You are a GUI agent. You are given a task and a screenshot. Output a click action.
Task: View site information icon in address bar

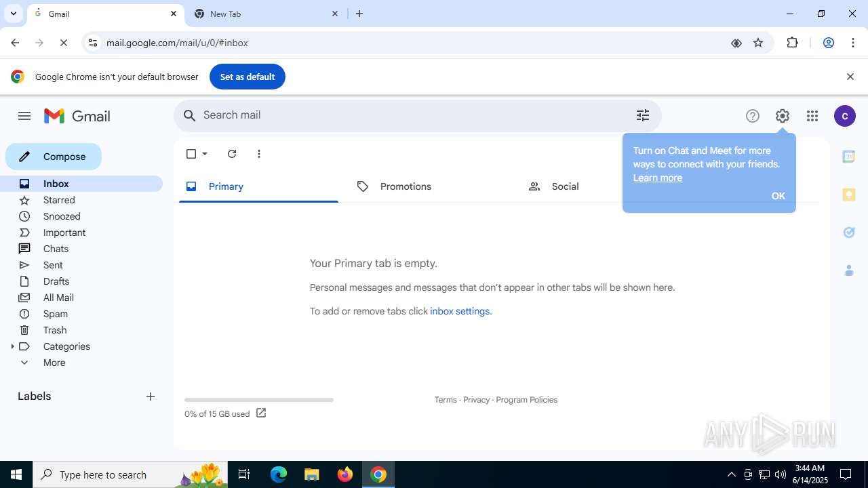point(93,43)
